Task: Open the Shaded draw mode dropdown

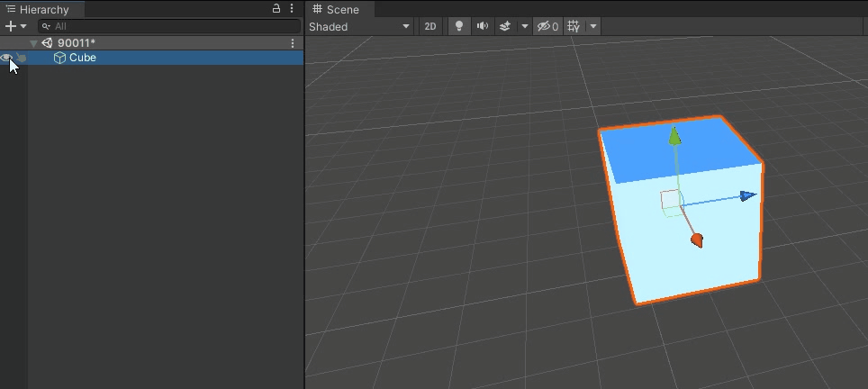Action: point(359,26)
